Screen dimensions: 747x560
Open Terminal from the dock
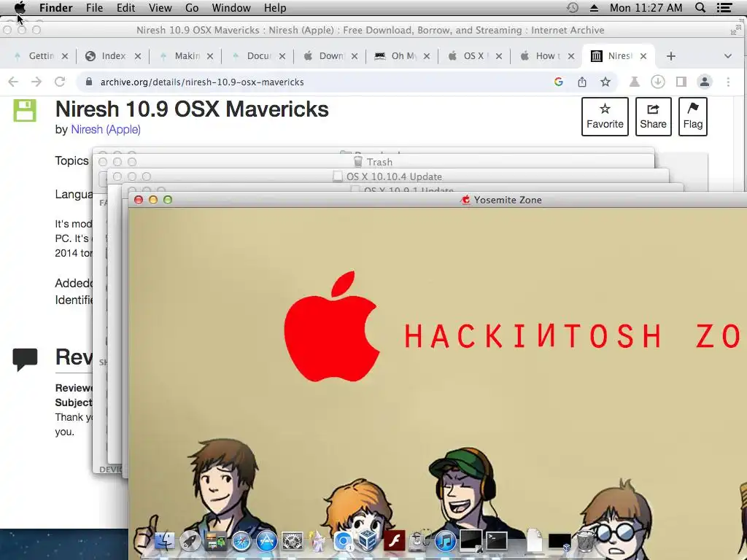point(496,541)
